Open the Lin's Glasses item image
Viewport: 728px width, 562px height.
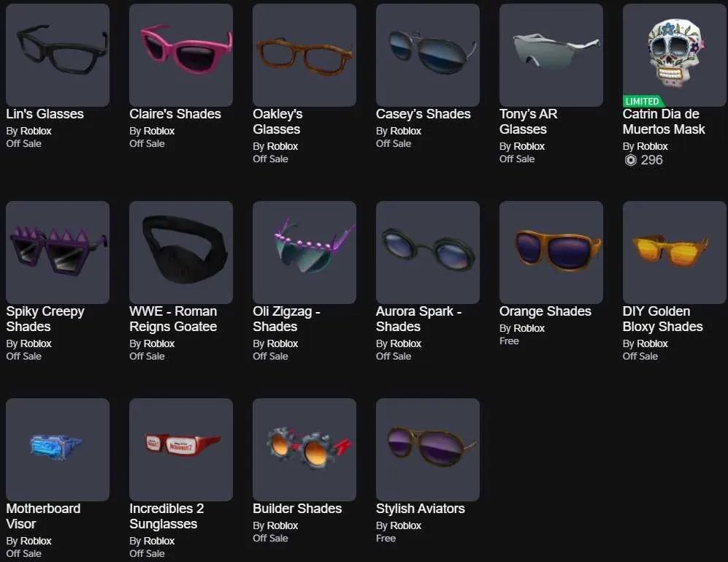(58, 55)
